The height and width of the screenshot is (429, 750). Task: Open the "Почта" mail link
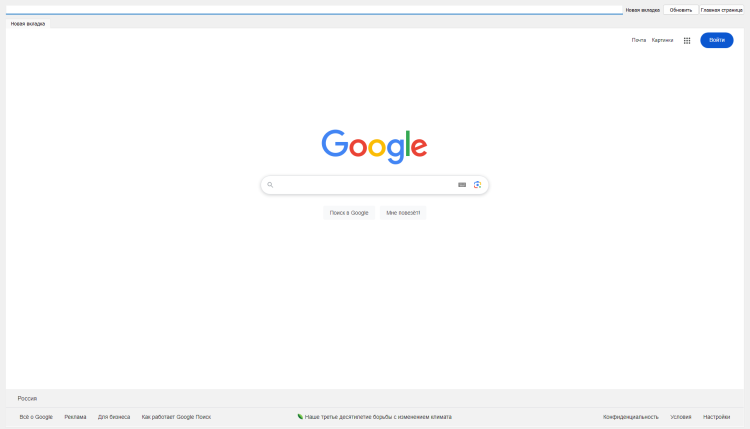(x=639, y=40)
